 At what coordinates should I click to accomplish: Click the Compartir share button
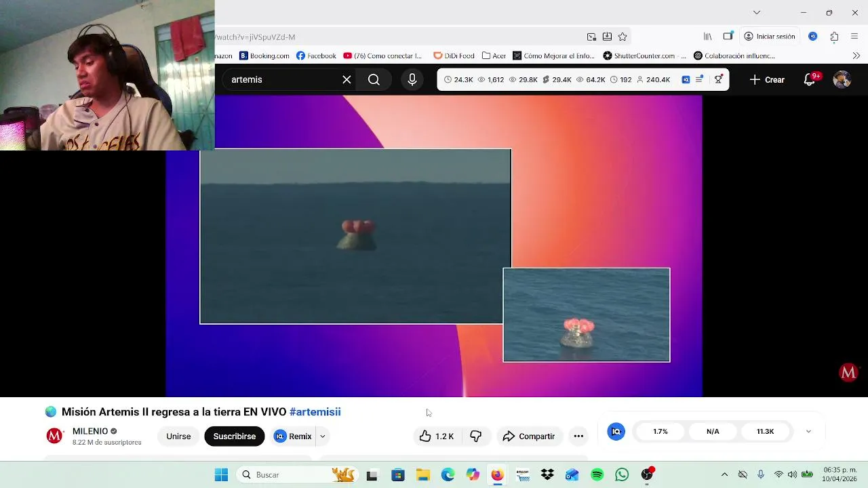click(529, 436)
